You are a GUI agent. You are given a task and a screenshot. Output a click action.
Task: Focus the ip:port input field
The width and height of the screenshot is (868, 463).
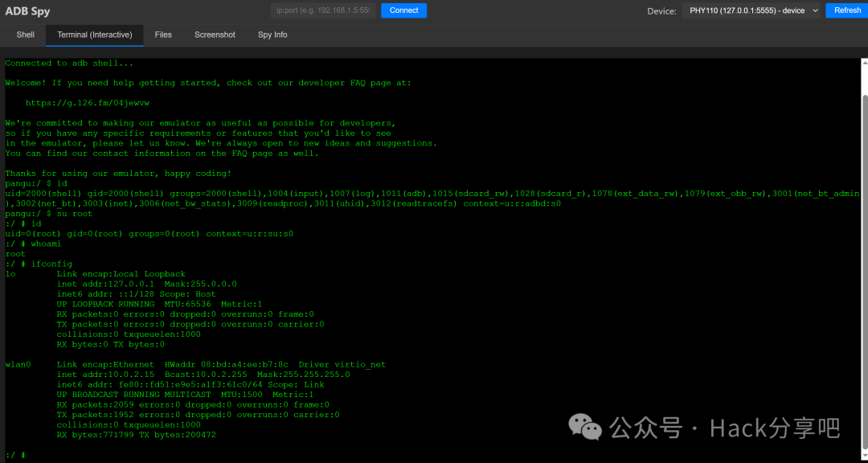[x=323, y=10]
